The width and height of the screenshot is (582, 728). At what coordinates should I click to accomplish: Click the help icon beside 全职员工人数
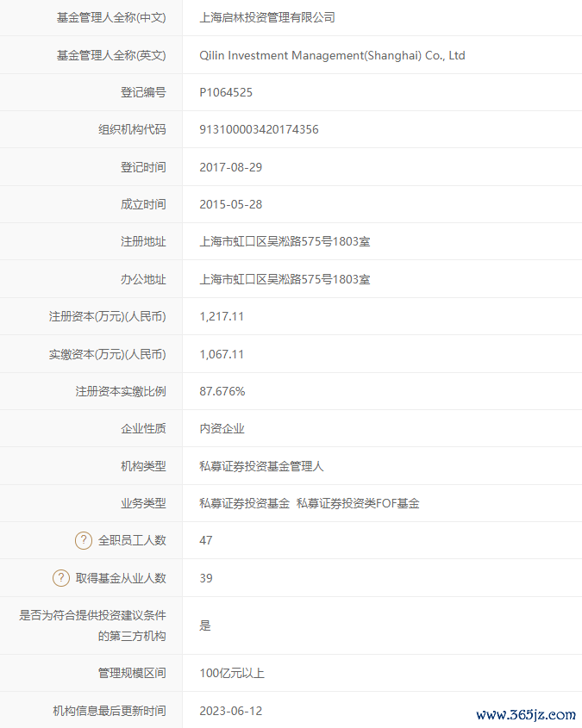84,540
